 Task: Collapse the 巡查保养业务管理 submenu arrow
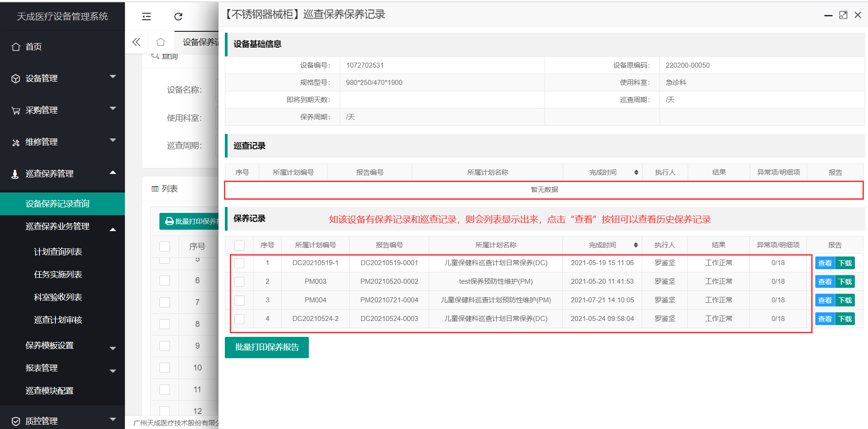[113, 230]
